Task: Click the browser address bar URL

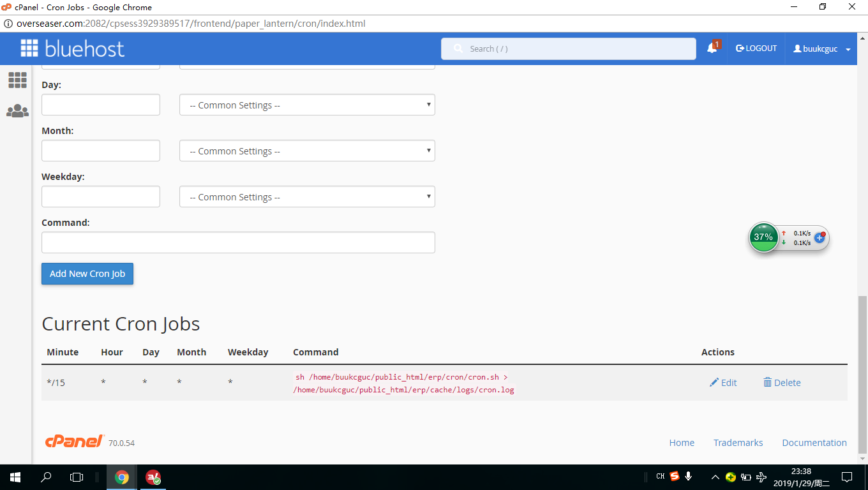Action: (191, 24)
